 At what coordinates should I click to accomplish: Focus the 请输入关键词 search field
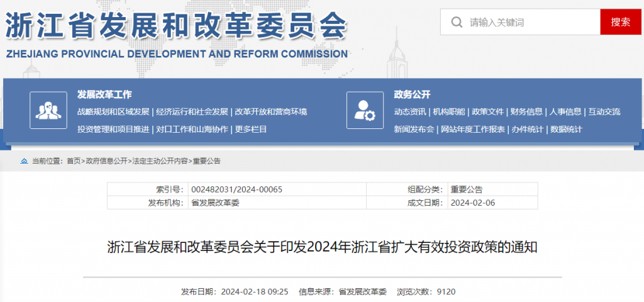click(x=520, y=22)
